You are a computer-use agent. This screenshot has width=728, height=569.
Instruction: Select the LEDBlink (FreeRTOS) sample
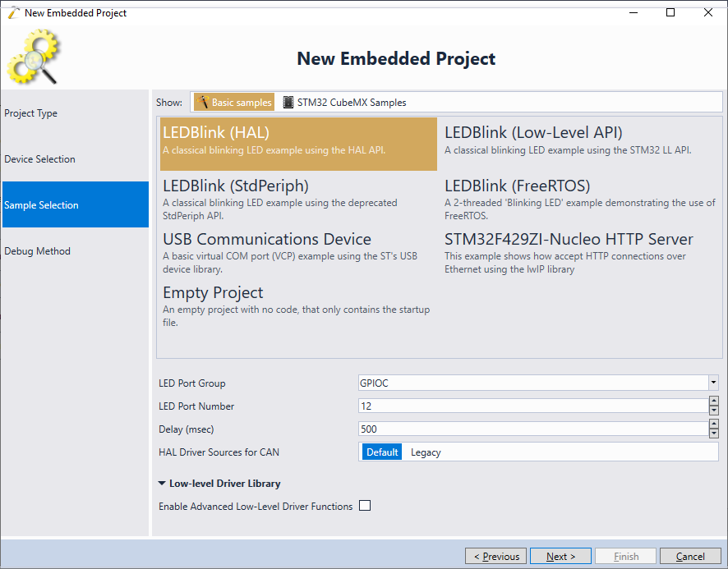coord(580,198)
